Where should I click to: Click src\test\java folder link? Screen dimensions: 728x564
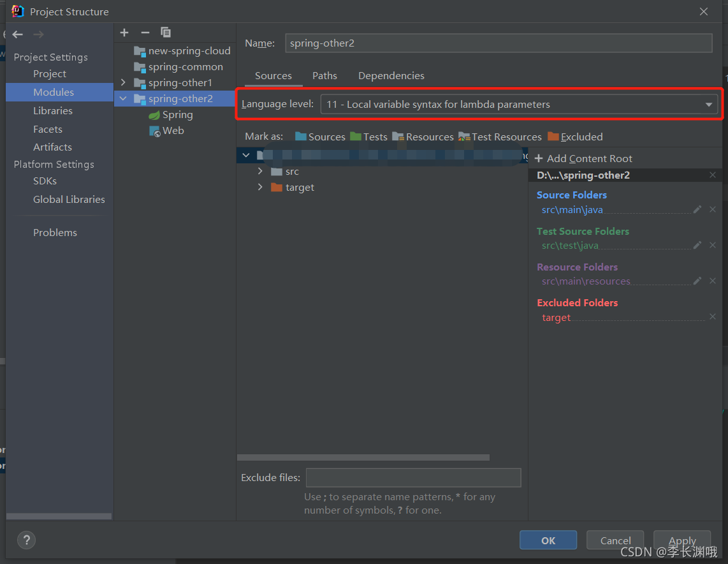(570, 245)
